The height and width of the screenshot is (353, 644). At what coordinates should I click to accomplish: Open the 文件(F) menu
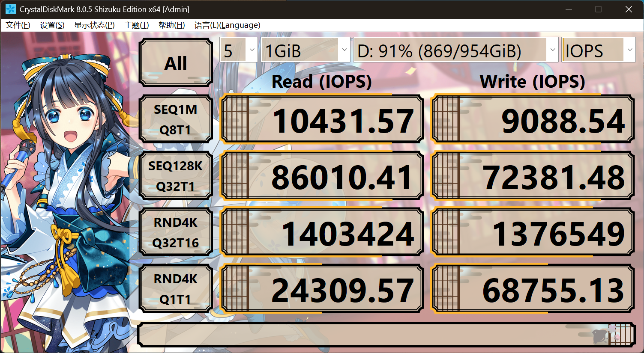18,25
